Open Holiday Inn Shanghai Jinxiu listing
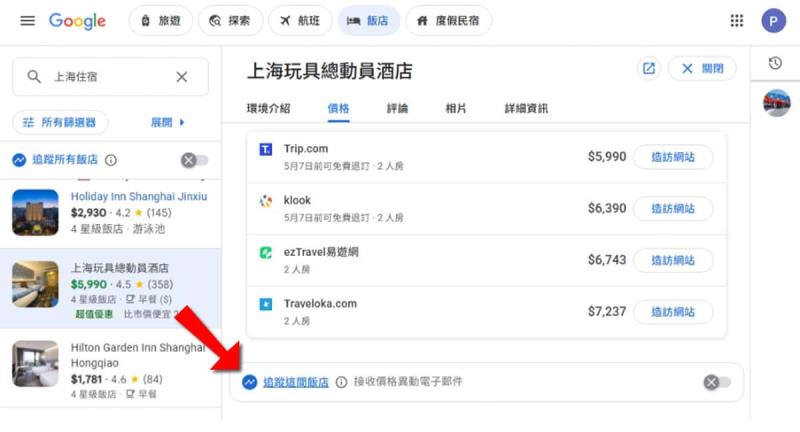Screen dimensions: 800x432 pos(139,196)
